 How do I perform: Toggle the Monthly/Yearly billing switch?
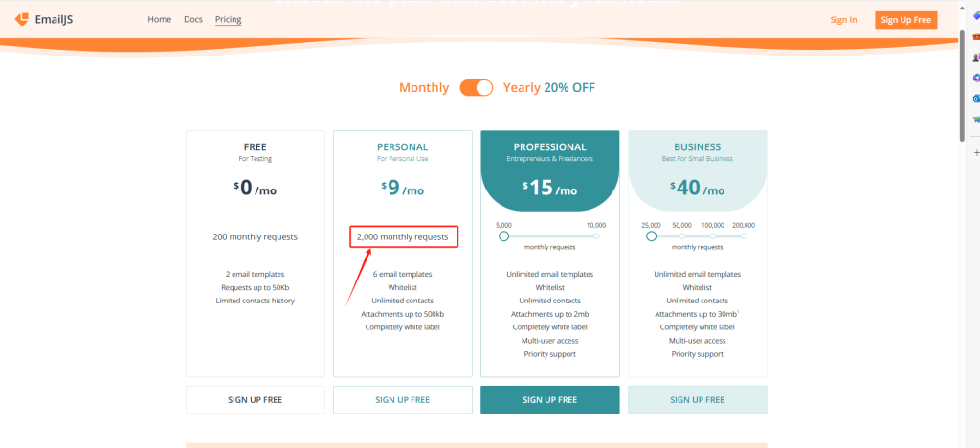tap(477, 87)
